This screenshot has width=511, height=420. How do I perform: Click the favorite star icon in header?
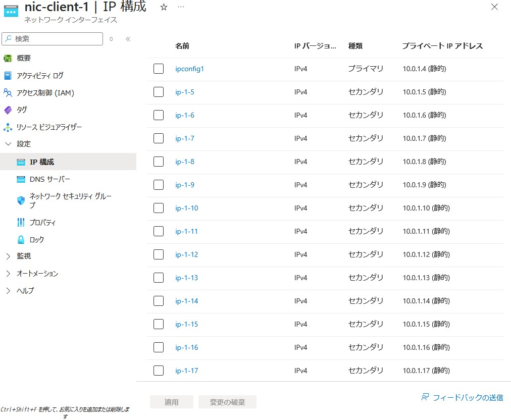[x=164, y=7]
